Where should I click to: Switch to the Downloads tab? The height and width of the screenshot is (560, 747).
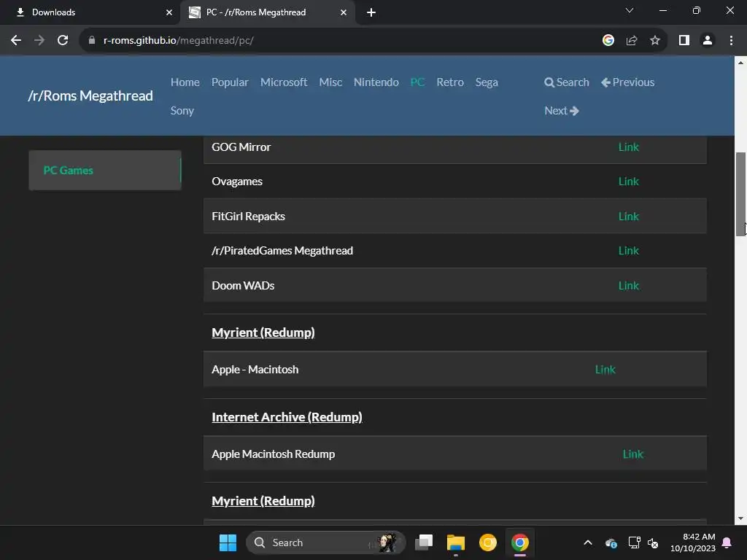[x=90, y=12]
